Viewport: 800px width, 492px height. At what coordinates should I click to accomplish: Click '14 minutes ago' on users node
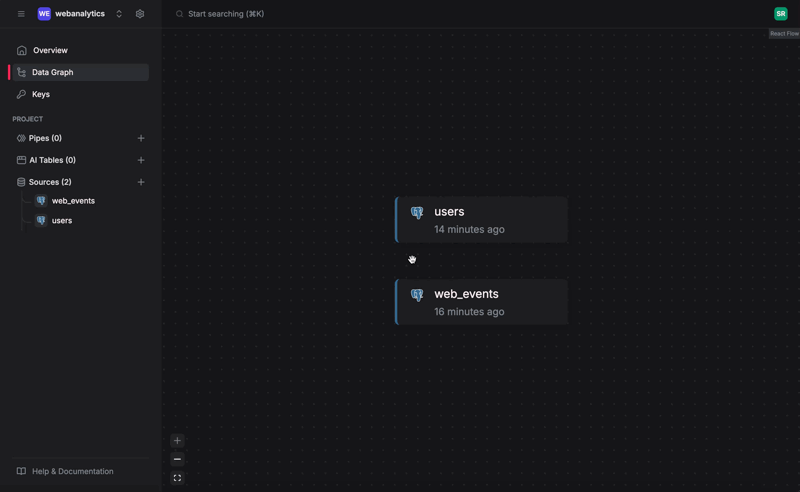pos(469,229)
